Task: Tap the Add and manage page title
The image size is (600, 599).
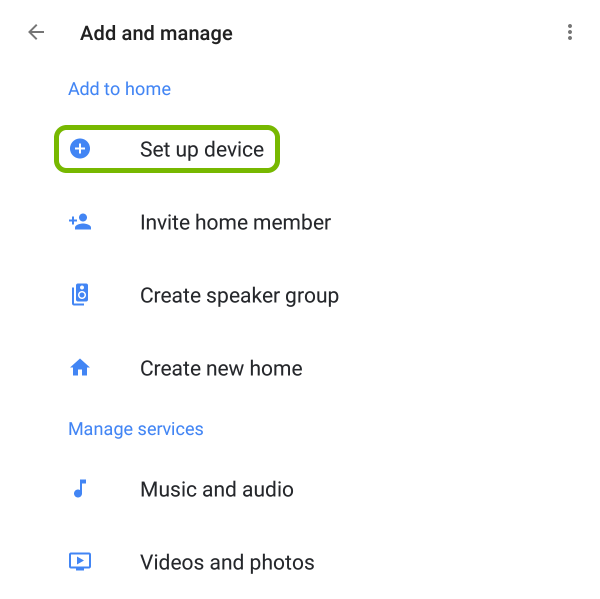Action: click(x=156, y=33)
